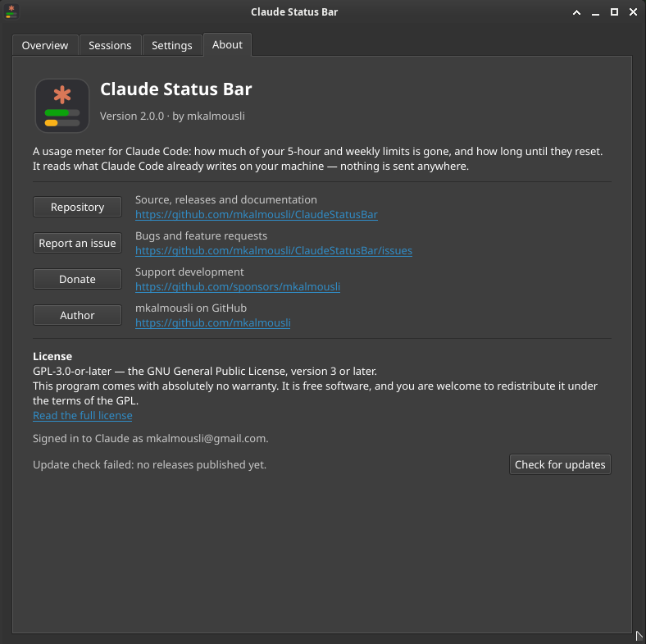Viewport: 646px width, 644px height.
Task: Close the Claude Status Bar window
Action: (x=633, y=12)
